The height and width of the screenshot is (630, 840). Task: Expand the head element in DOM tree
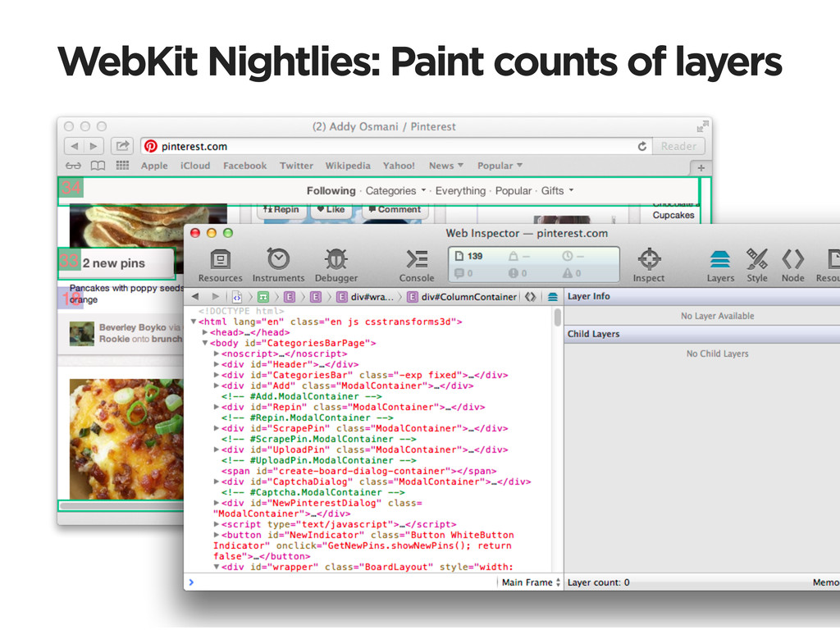point(205,332)
